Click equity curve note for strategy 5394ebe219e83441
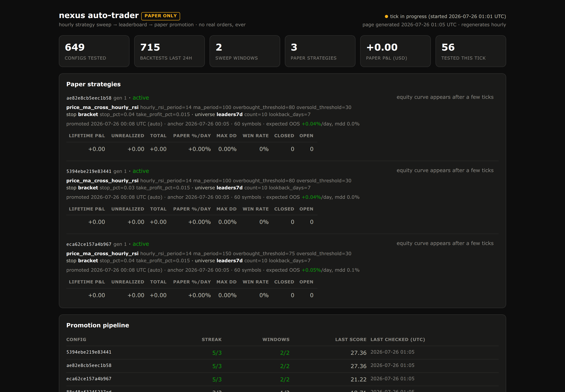The image size is (565, 392). coord(445,170)
